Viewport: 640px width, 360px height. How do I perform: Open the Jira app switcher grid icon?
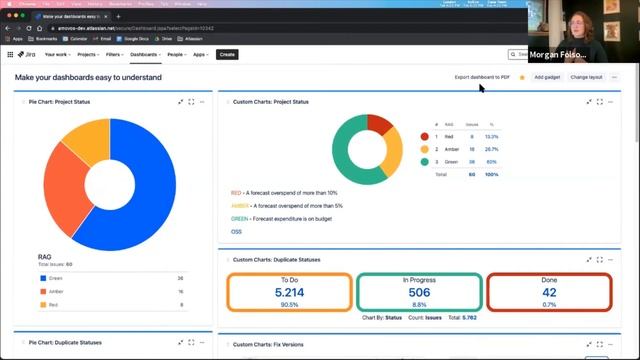(x=10, y=54)
